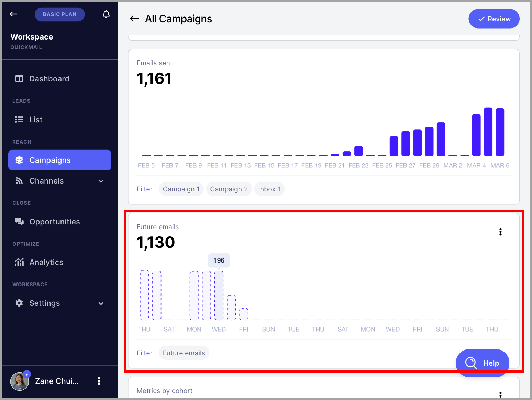Viewport: 532px width, 400px height.
Task: Open Future emails card options menu
Action: (x=500, y=232)
